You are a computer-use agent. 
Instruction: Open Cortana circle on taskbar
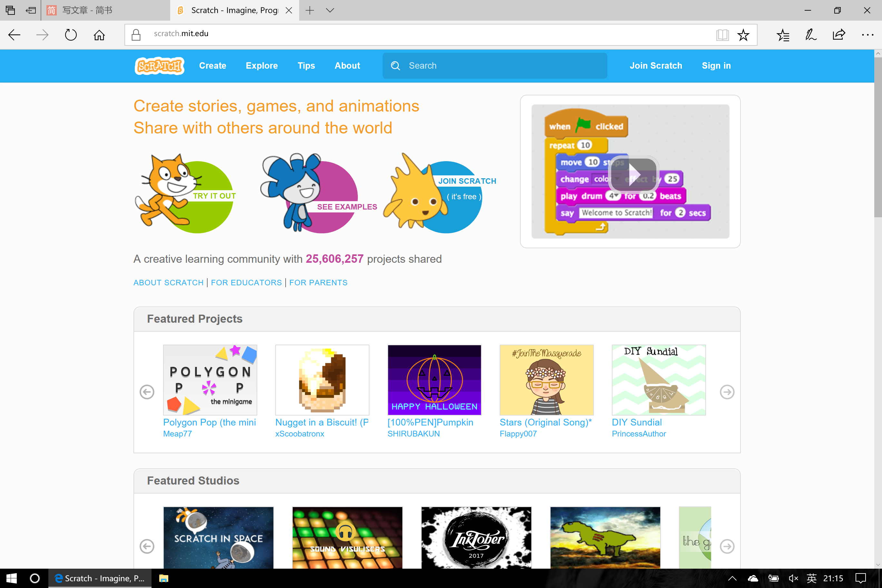[x=34, y=578]
